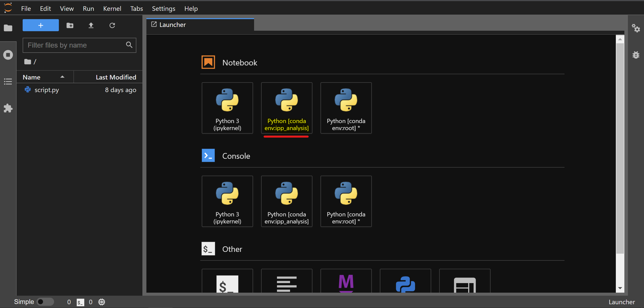
Task: Create a new Text File
Action: tap(287, 281)
